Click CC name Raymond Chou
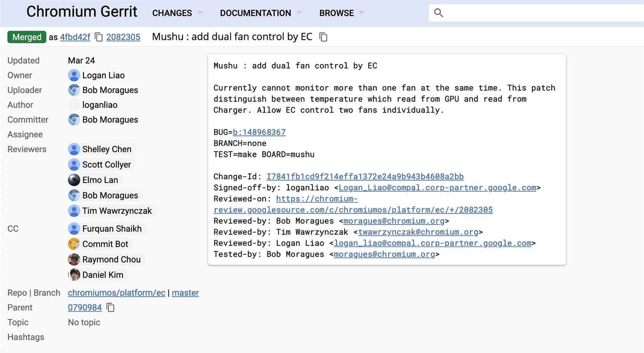The height and width of the screenshot is (353, 644). click(112, 259)
